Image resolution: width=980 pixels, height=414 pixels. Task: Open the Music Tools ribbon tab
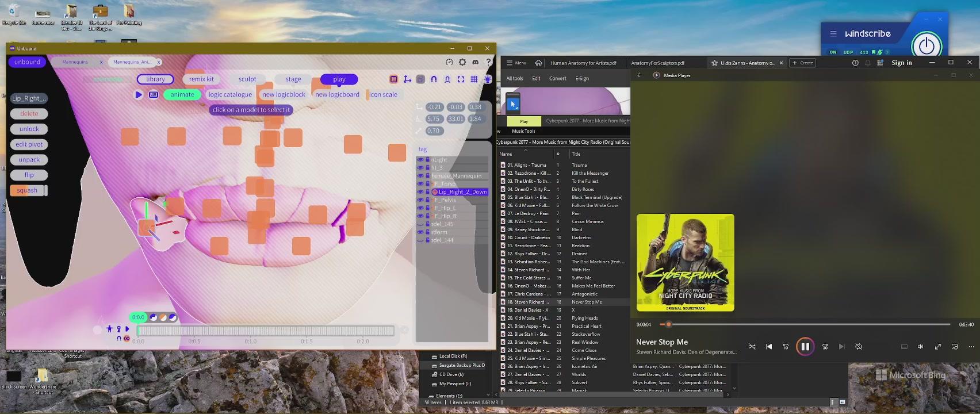click(x=523, y=131)
